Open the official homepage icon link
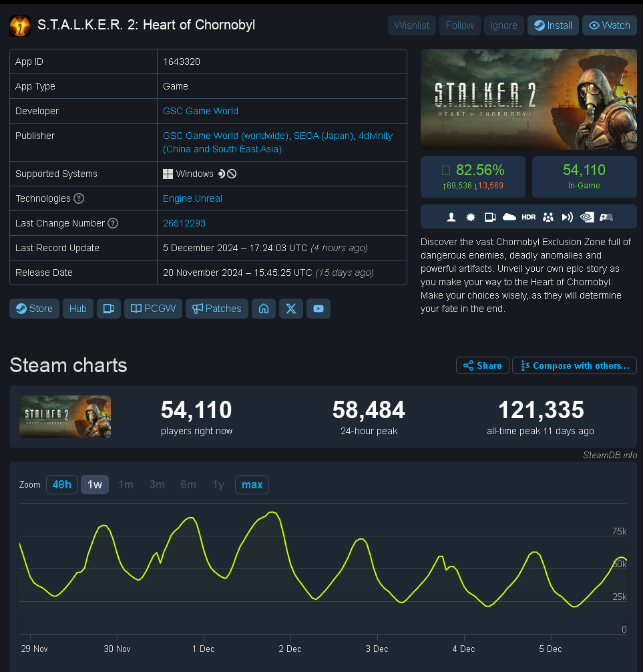Image resolution: width=643 pixels, height=672 pixels. click(264, 309)
